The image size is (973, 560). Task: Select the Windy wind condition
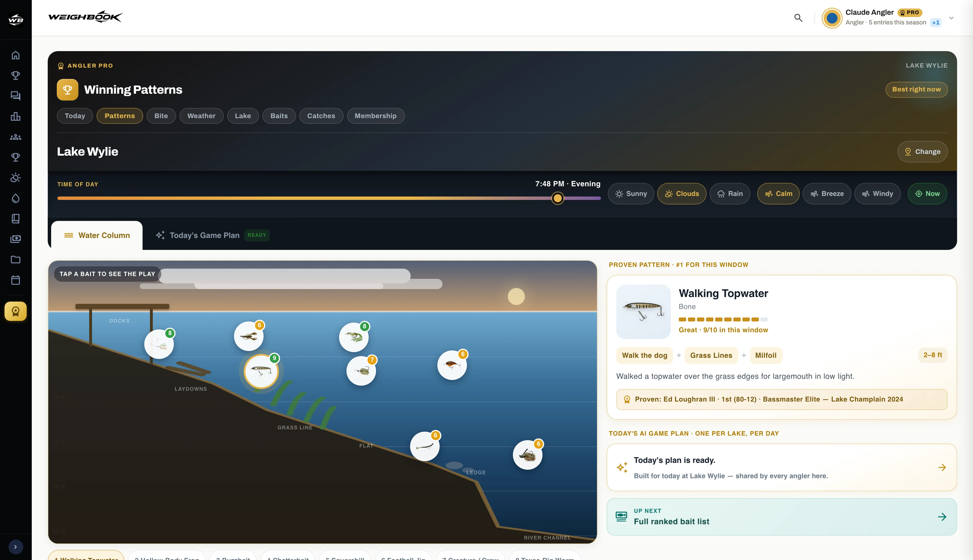tap(877, 194)
